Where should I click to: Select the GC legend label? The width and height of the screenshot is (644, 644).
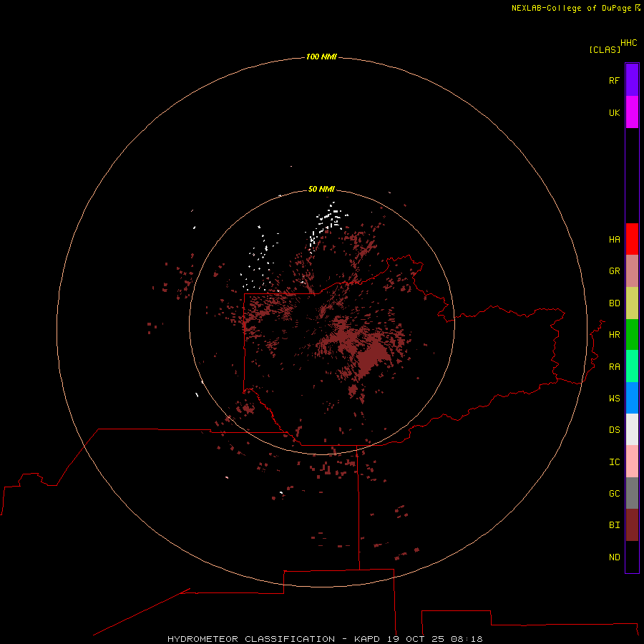(x=614, y=494)
